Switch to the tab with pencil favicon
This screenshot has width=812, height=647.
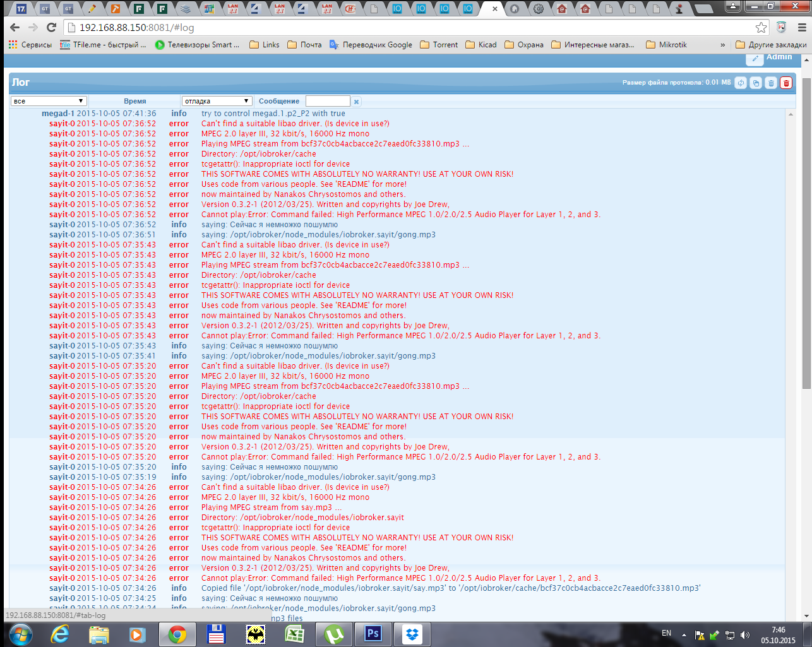point(92,9)
